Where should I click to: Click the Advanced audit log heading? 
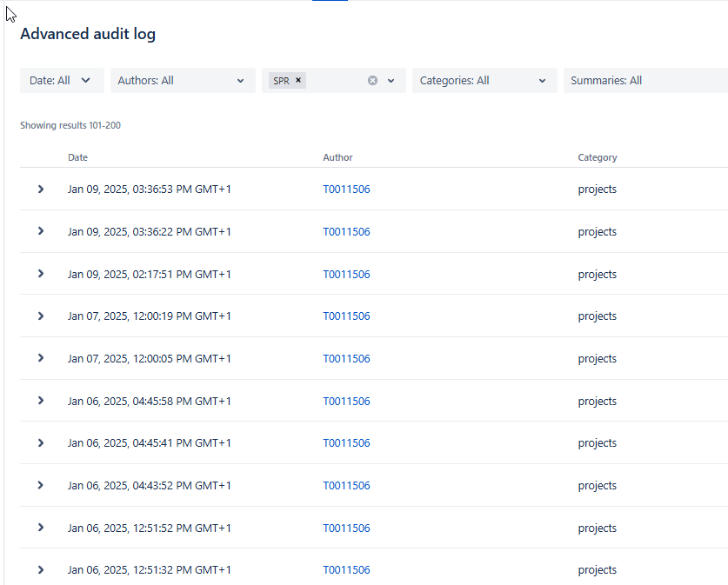[x=88, y=34]
